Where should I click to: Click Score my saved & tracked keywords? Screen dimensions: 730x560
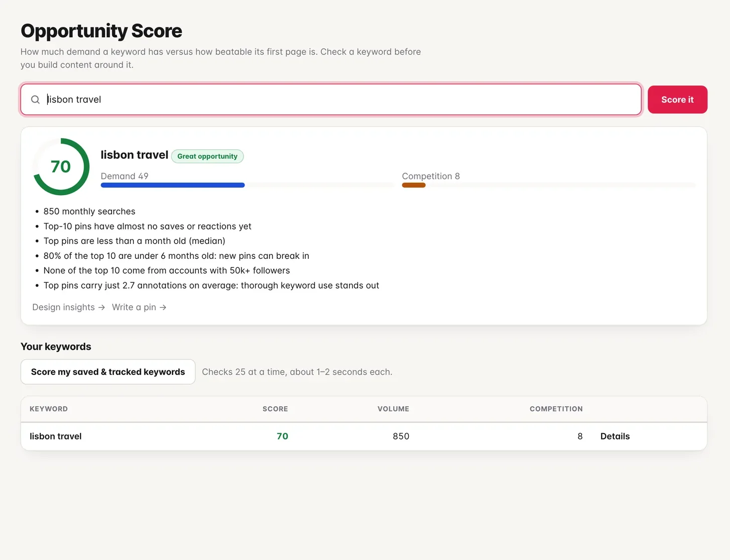pos(108,372)
